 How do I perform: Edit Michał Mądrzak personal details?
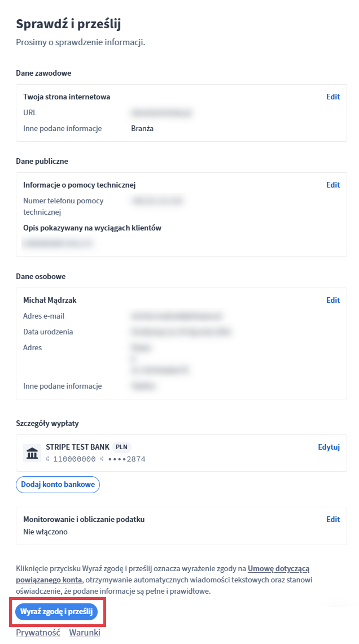click(333, 300)
